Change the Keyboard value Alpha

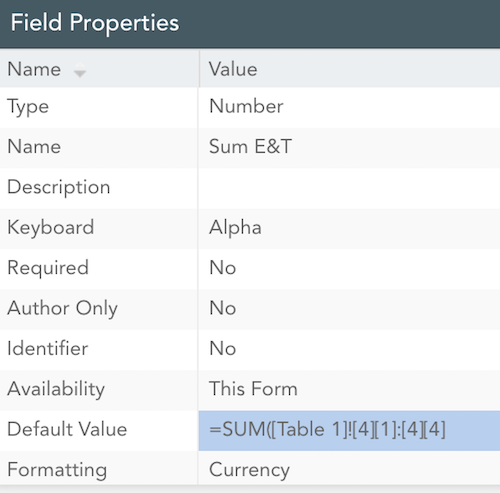235,227
